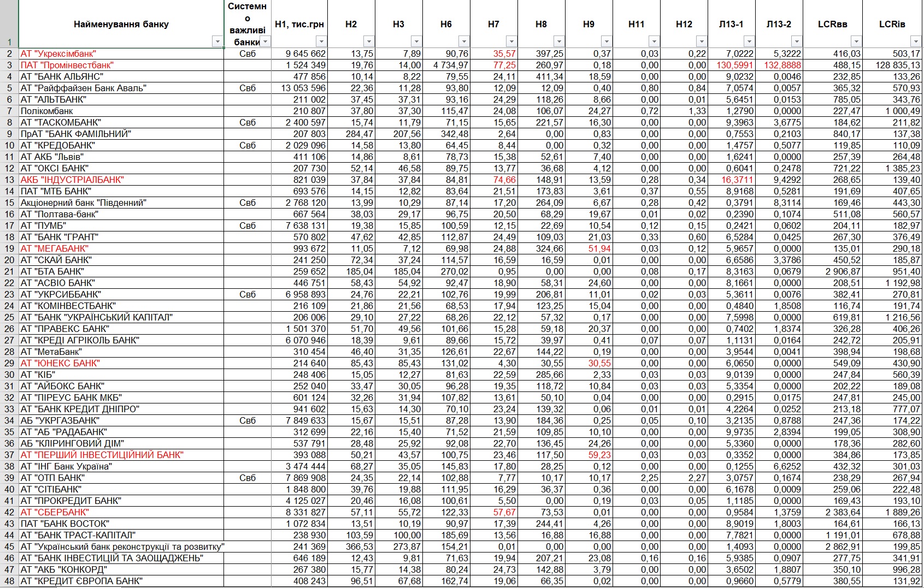Click cell АКБ "ІНДУСТРІАЛБАНК"
This screenshot has height=588, width=924.
[121, 180]
